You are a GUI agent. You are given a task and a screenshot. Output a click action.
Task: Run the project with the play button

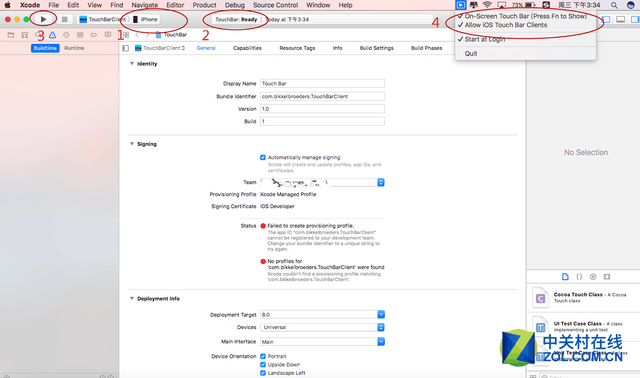[44, 19]
